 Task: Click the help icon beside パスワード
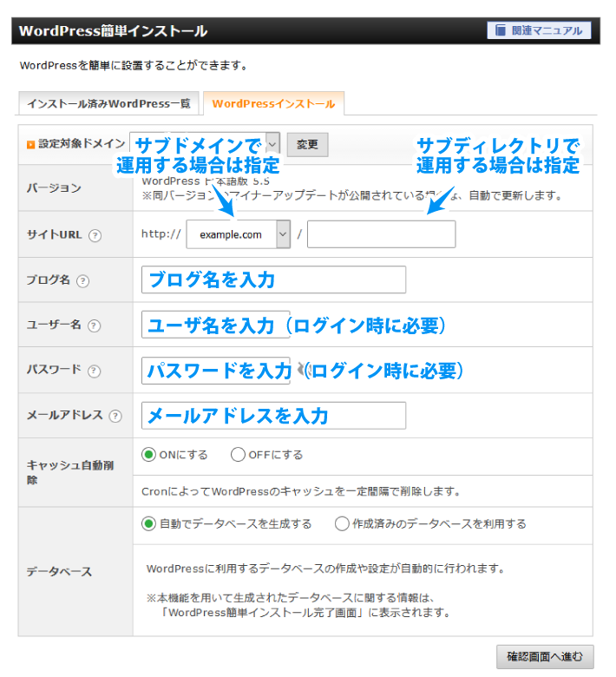(94, 371)
